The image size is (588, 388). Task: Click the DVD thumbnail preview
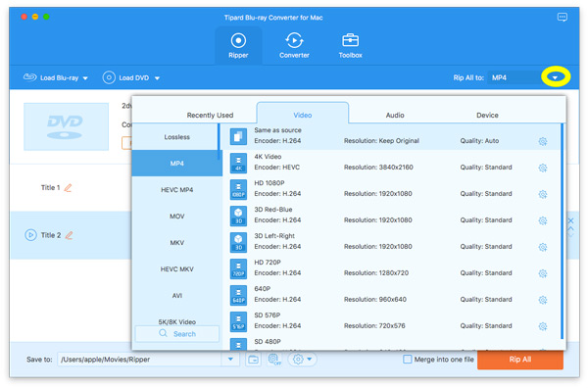(x=66, y=126)
